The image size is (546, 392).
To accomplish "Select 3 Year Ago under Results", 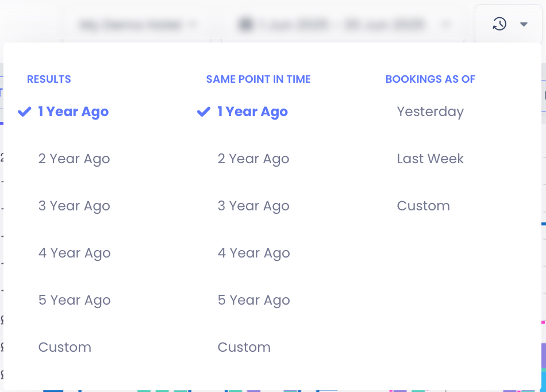I will click(74, 206).
